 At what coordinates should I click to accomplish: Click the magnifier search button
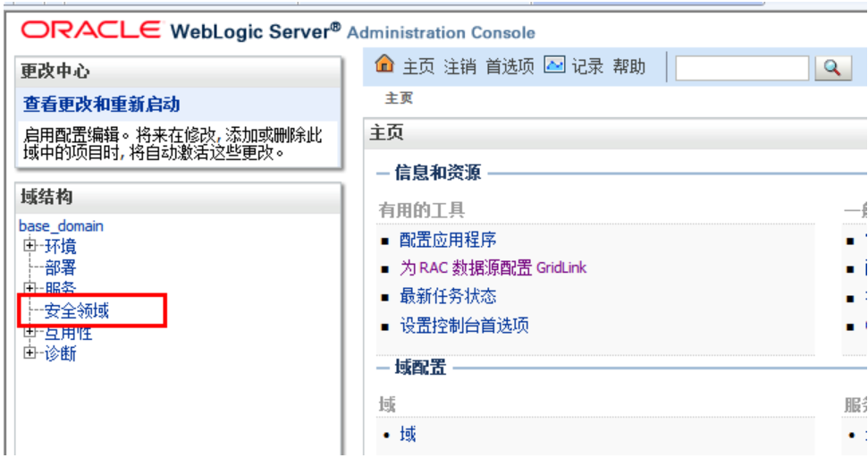832,68
